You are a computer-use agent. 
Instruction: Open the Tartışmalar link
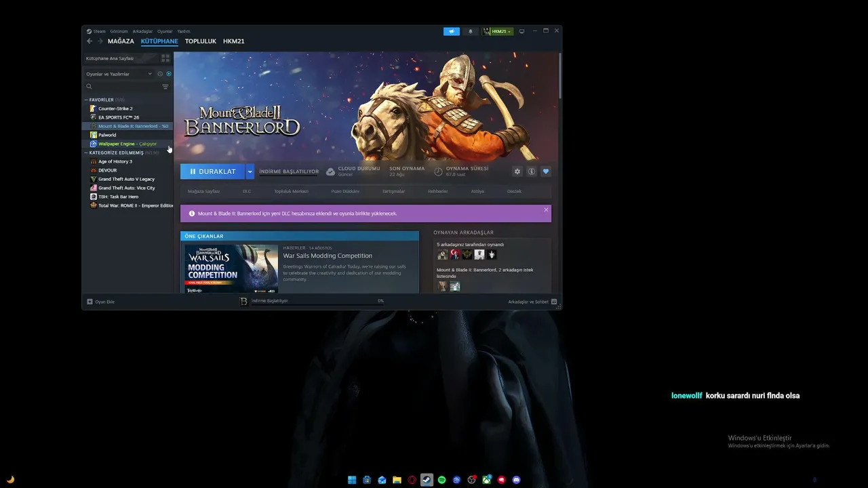coord(393,191)
